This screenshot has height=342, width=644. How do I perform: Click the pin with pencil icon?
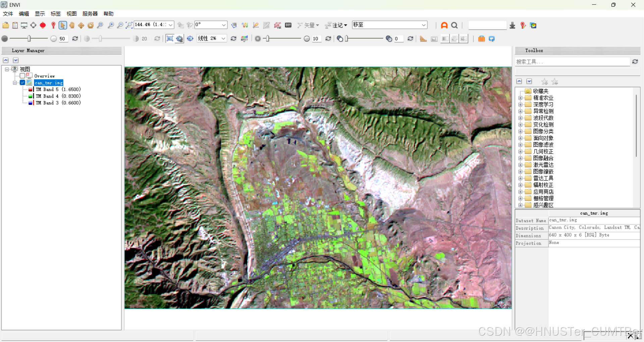523,25
